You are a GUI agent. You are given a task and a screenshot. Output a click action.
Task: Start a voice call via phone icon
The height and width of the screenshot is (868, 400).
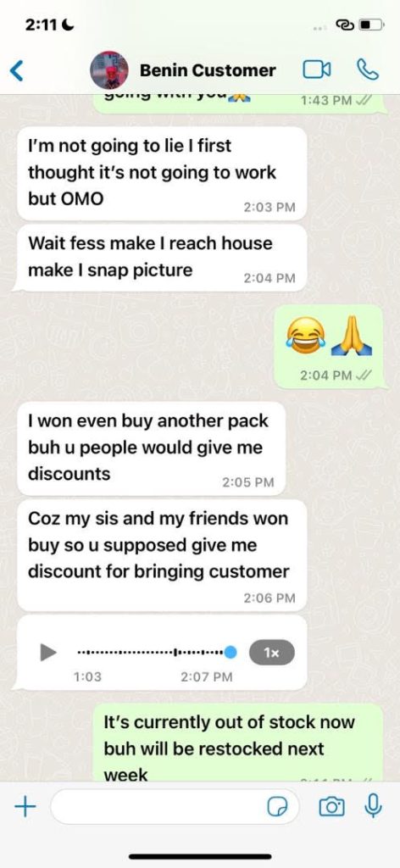coord(367,70)
